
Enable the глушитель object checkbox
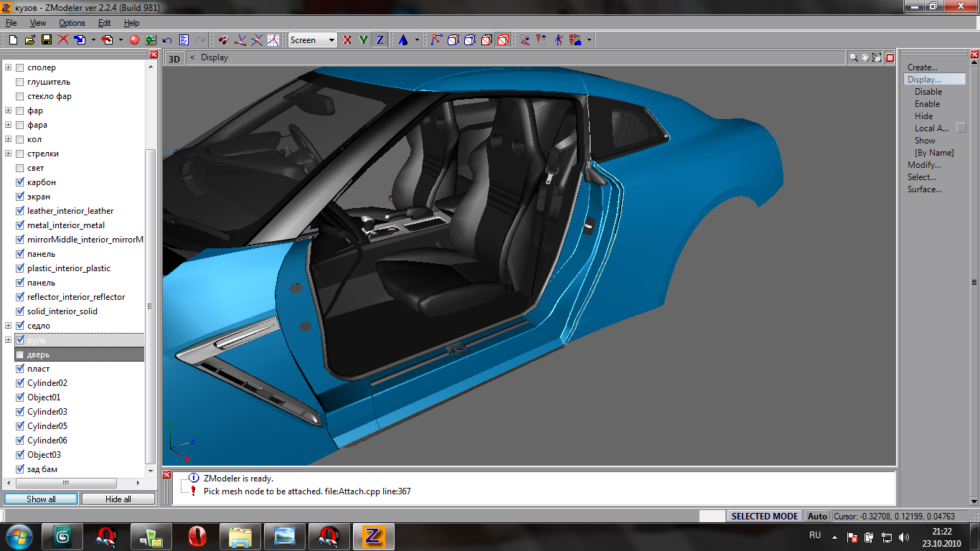[20, 82]
